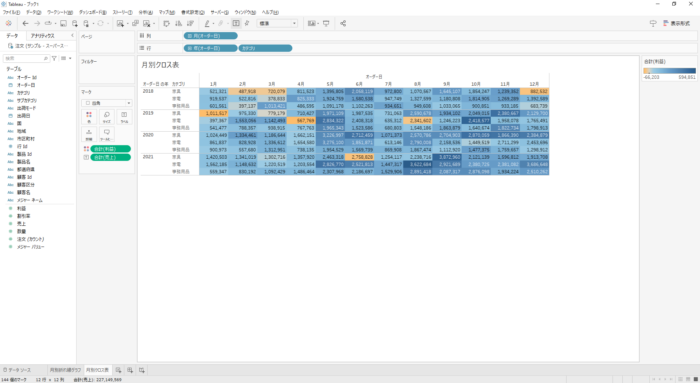
Task: Click the カテゴリ pill on rows shelf
Action: point(266,48)
